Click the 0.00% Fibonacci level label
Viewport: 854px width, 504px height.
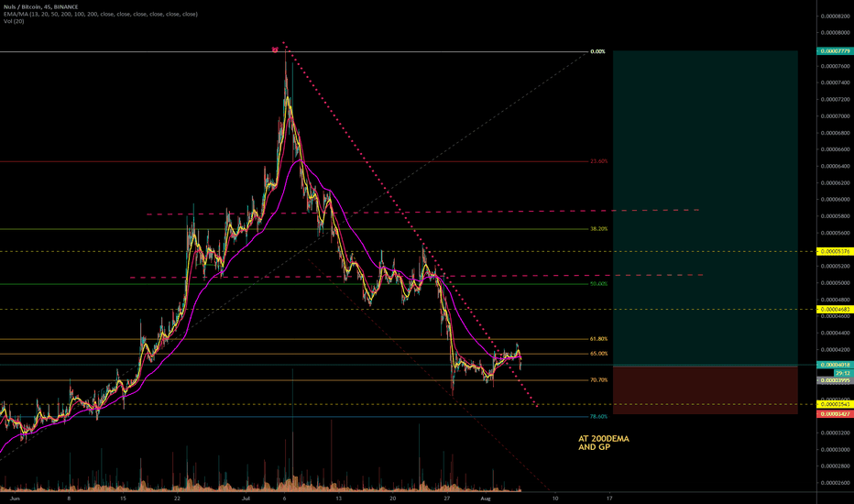pos(597,51)
